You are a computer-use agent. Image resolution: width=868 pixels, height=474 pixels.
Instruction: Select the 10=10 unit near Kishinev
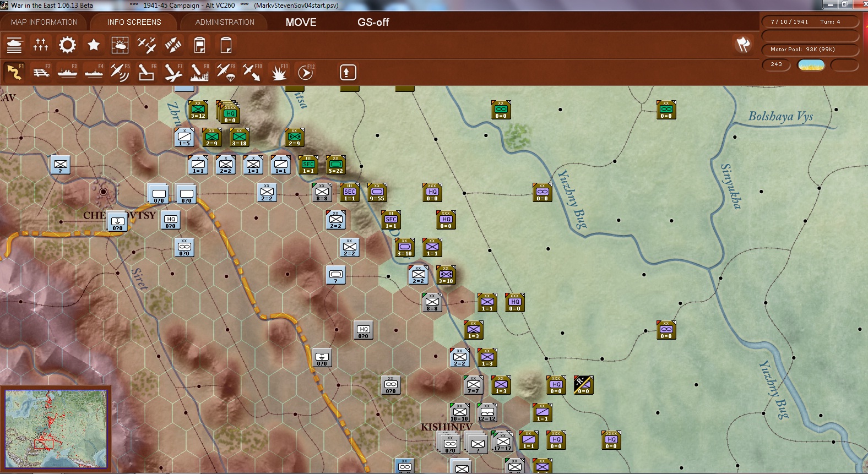pyautogui.click(x=460, y=412)
